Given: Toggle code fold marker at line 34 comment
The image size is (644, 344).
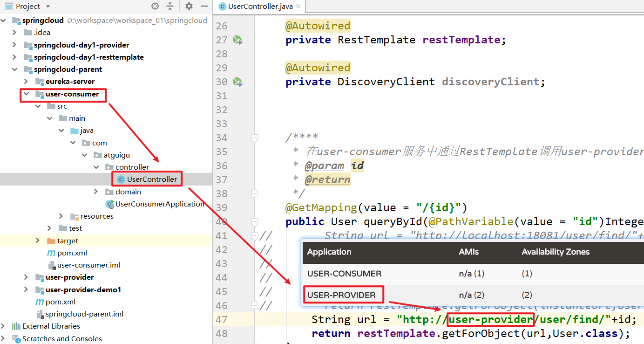Looking at the screenshot, I should 254,138.
